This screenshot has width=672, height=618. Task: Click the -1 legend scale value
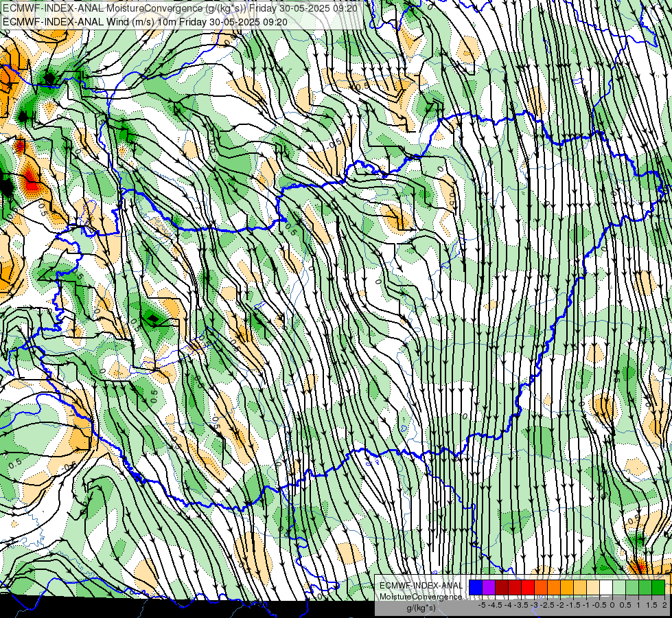click(x=586, y=605)
